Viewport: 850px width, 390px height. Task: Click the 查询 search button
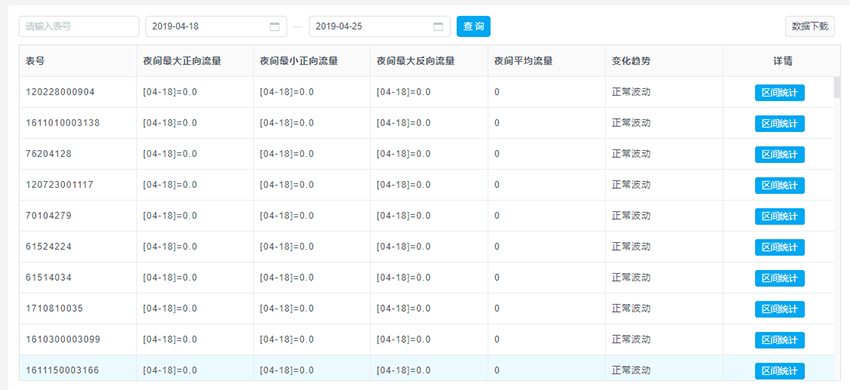(x=473, y=27)
